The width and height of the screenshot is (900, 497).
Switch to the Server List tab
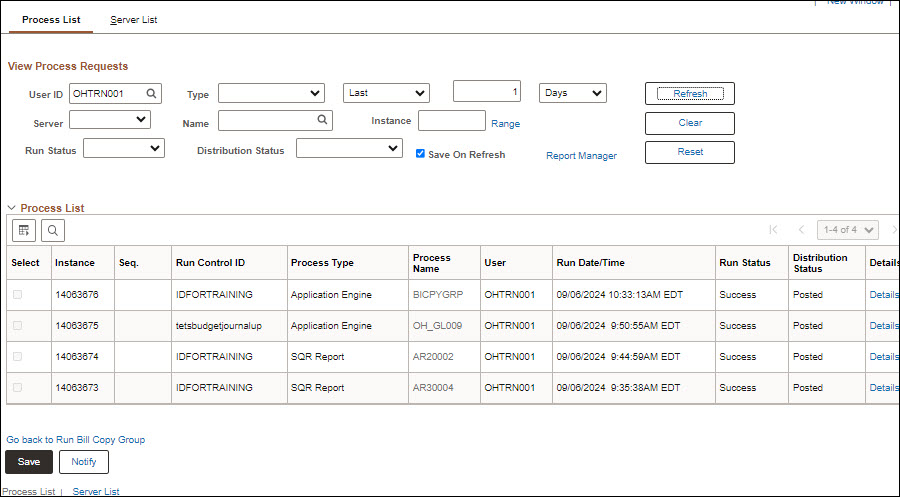pyautogui.click(x=133, y=20)
